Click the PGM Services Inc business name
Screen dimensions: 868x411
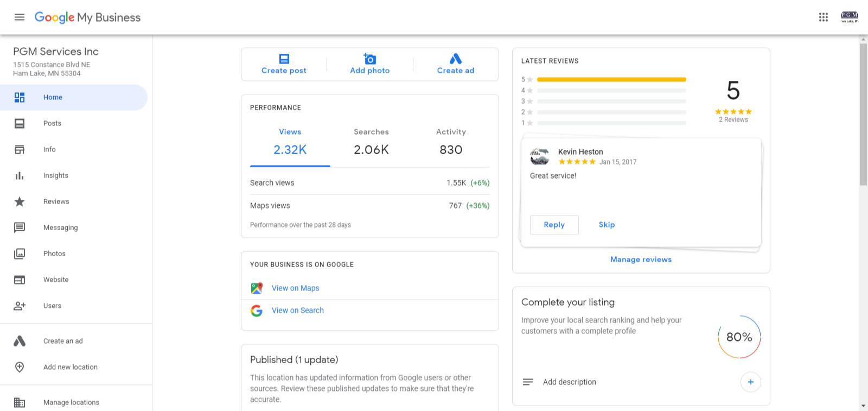tap(56, 52)
